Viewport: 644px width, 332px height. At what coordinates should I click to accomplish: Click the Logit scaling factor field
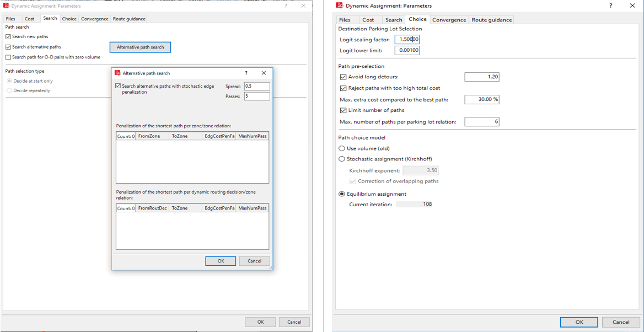407,40
